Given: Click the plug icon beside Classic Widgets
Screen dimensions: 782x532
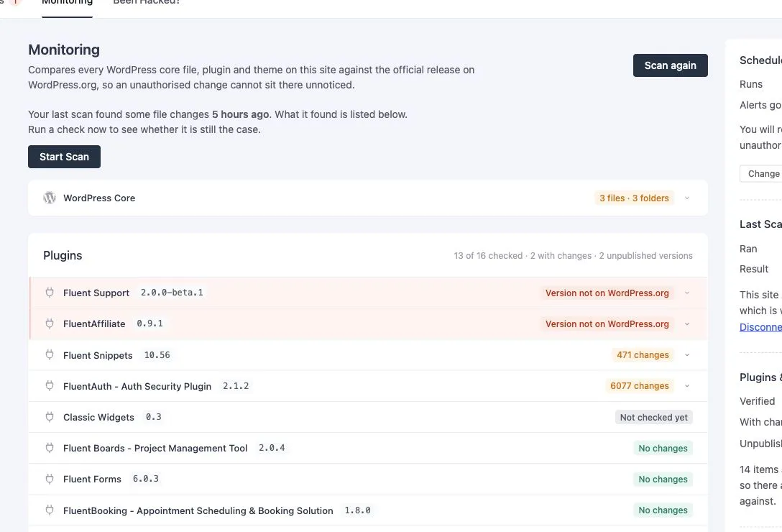Looking at the screenshot, I should pyautogui.click(x=50, y=417).
